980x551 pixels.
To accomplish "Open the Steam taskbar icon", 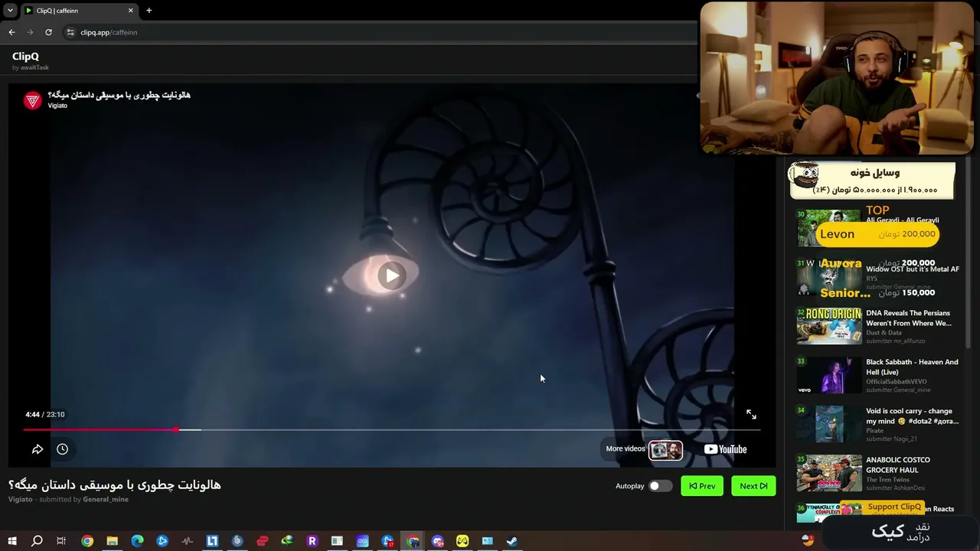I will 512,541.
